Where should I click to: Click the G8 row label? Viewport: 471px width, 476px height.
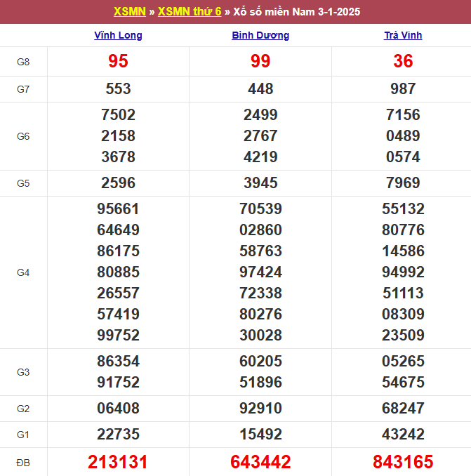click(x=23, y=62)
